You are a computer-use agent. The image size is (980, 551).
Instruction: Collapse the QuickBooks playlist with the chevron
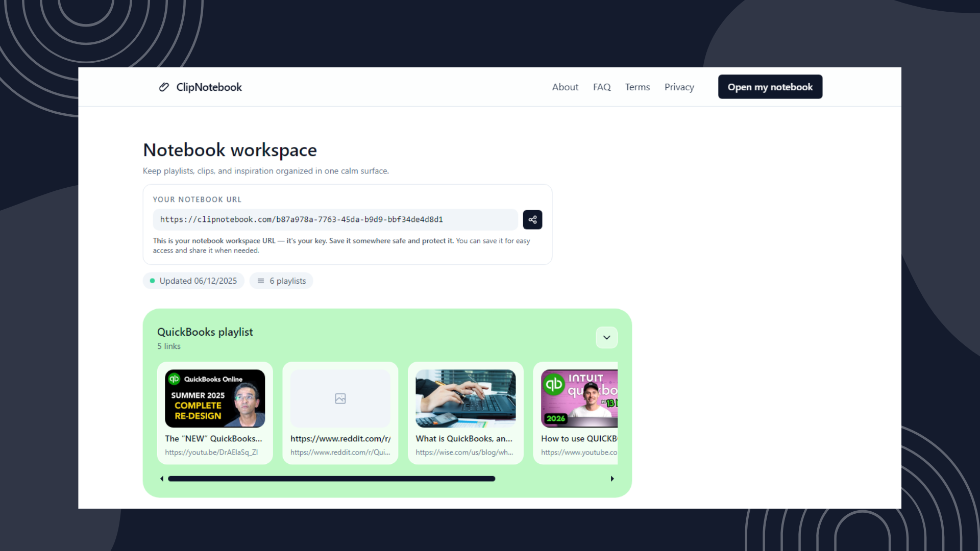click(x=606, y=338)
